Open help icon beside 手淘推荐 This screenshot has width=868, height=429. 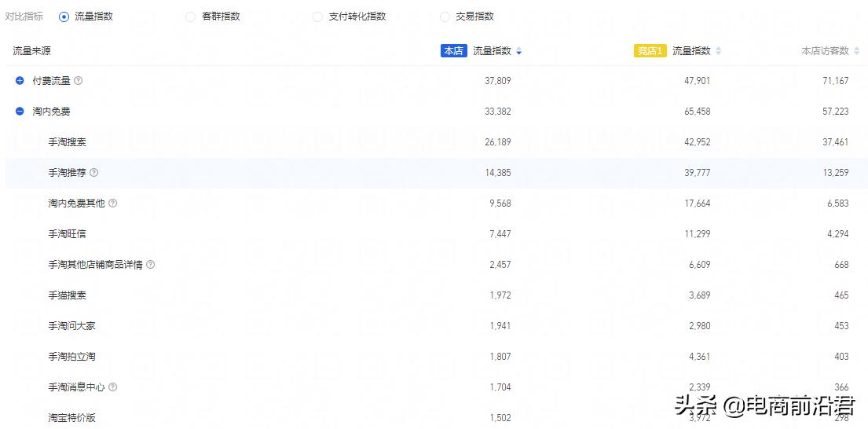(x=94, y=173)
